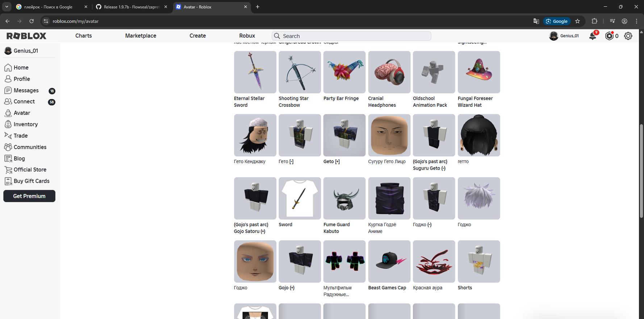Equip the Beast Games Cap thumbnail

pos(389,261)
